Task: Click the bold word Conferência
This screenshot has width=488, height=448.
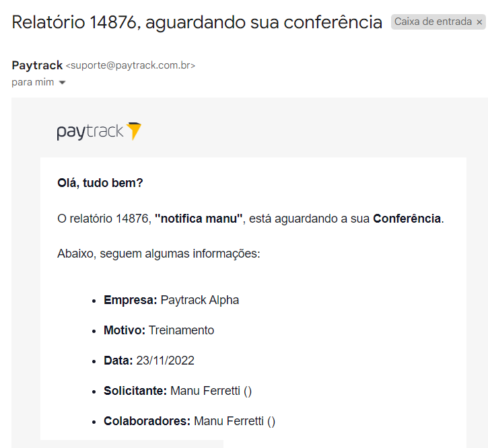Action: click(x=407, y=219)
